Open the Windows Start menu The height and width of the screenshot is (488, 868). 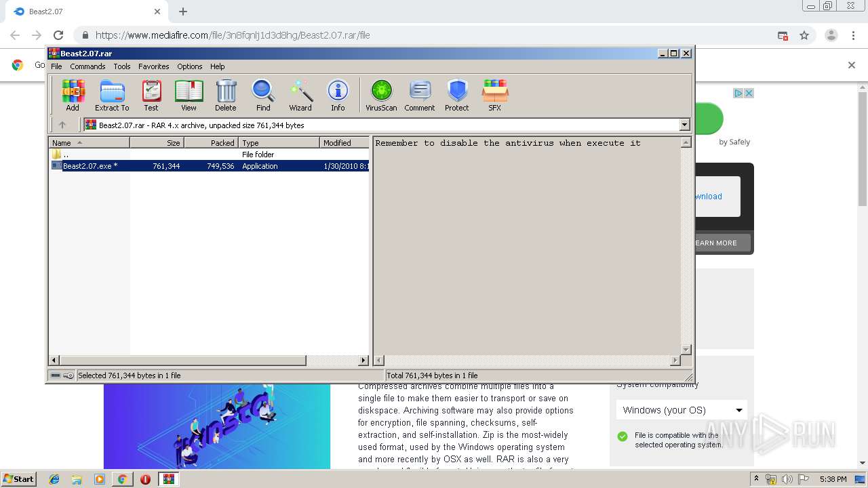19,479
